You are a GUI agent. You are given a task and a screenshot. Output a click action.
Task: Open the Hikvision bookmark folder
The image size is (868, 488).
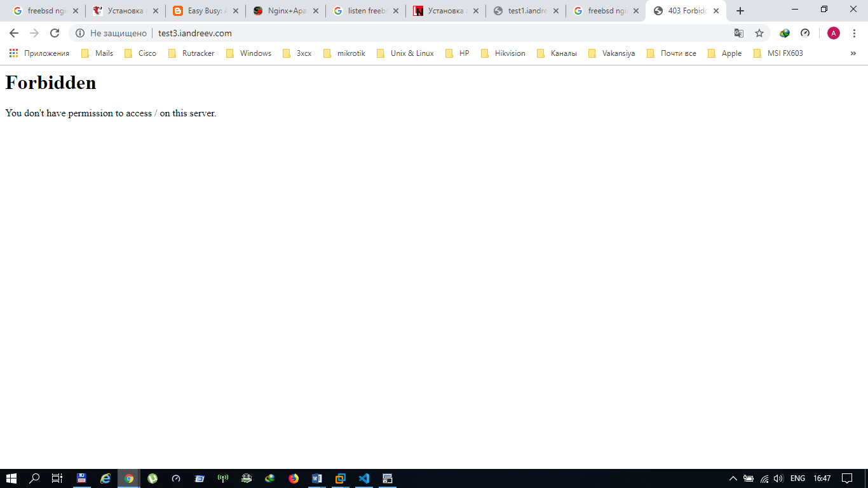[x=503, y=53]
